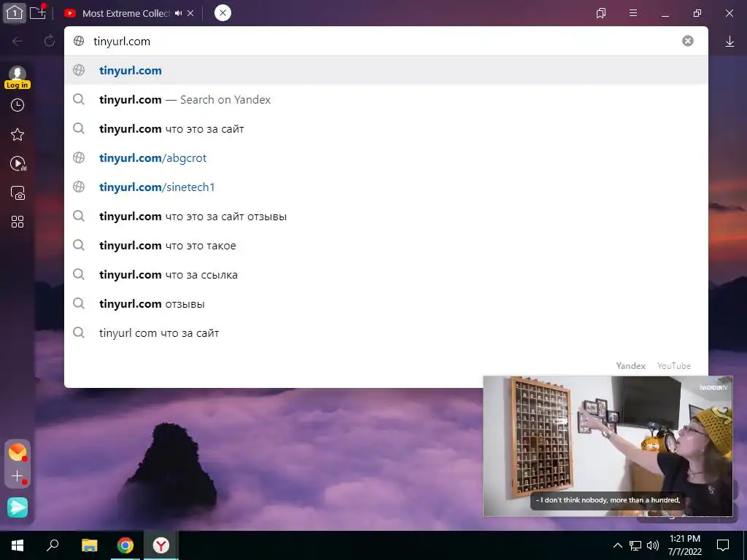Select 'tinyurl.com что это за сайт отзывы'
The image size is (747, 560).
386,216
